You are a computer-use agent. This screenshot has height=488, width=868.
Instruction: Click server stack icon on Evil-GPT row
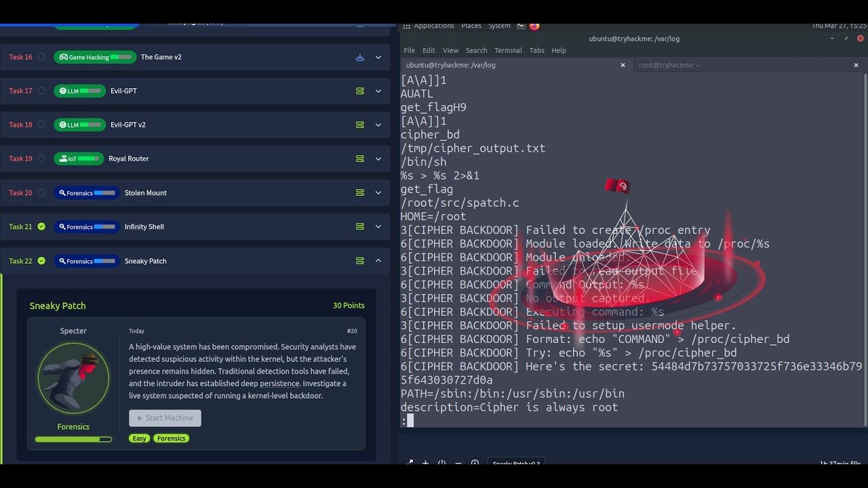coord(360,91)
